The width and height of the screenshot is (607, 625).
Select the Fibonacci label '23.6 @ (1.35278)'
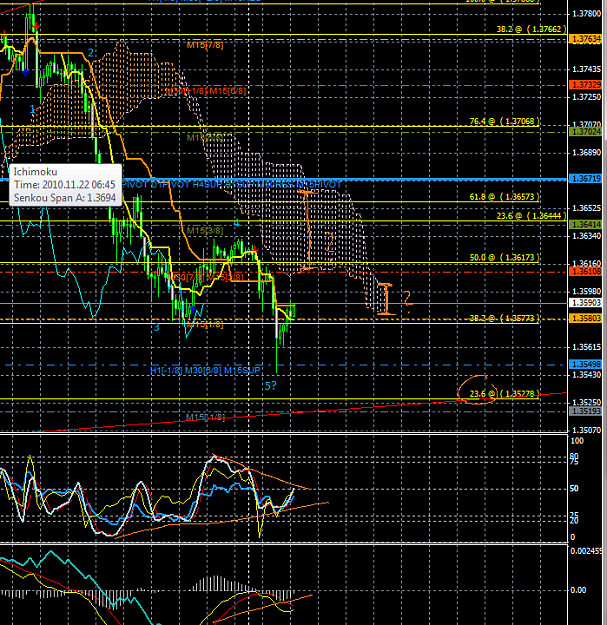[505, 394]
